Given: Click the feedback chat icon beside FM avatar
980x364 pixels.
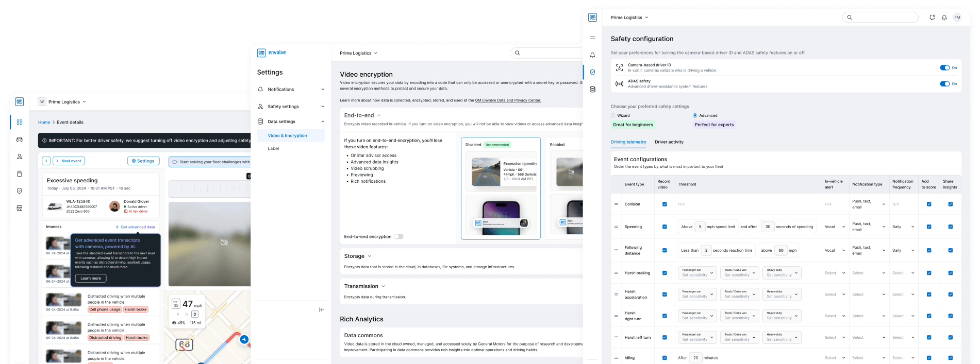Looking at the screenshot, I should tap(932, 18).
